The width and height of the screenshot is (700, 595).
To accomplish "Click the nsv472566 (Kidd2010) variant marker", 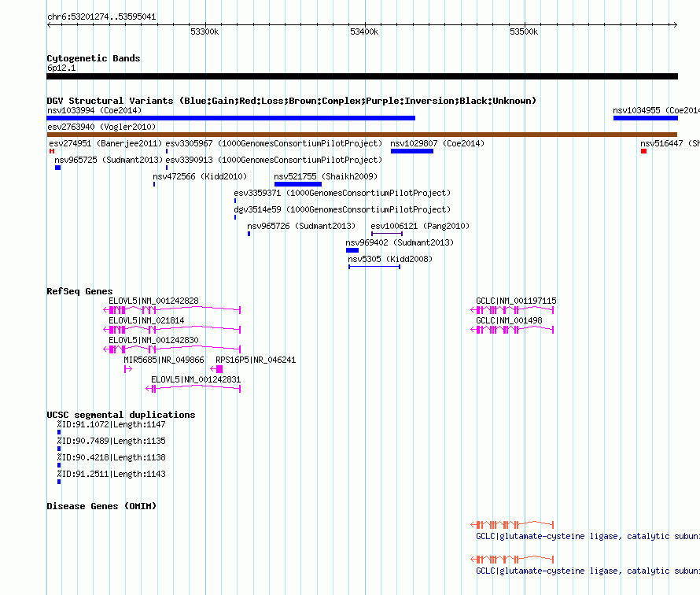I will (154, 184).
